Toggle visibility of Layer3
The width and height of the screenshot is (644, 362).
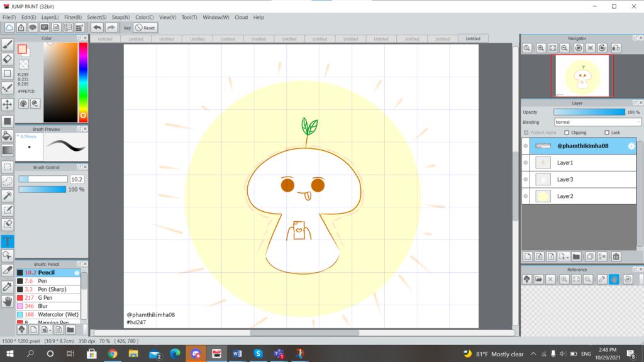tap(526, 179)
